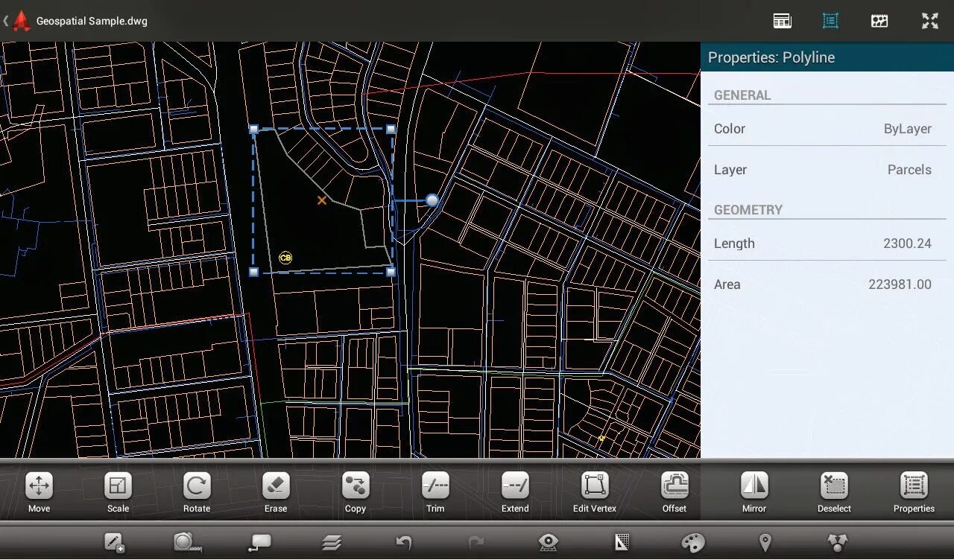Open the drawing units/scale icon
The height and width of the screenshot is (560, 954).
(622, 543)
